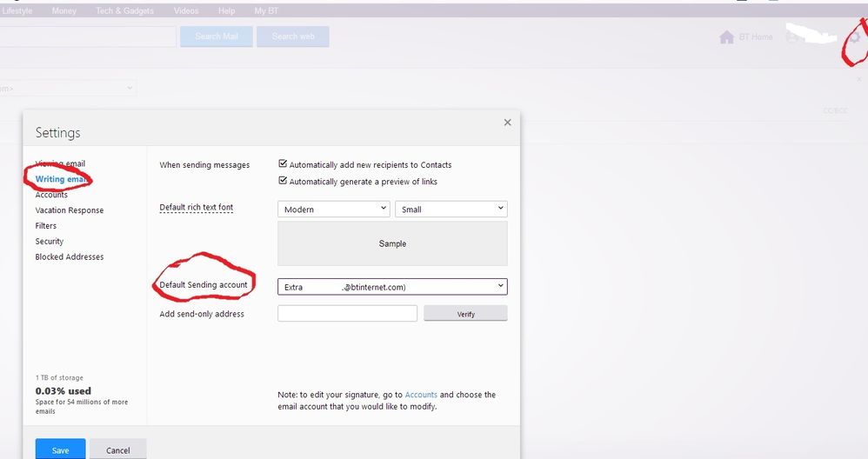Screen dimensions: 868x459
Task: Close the compose pane with small X
Action: 859,79
